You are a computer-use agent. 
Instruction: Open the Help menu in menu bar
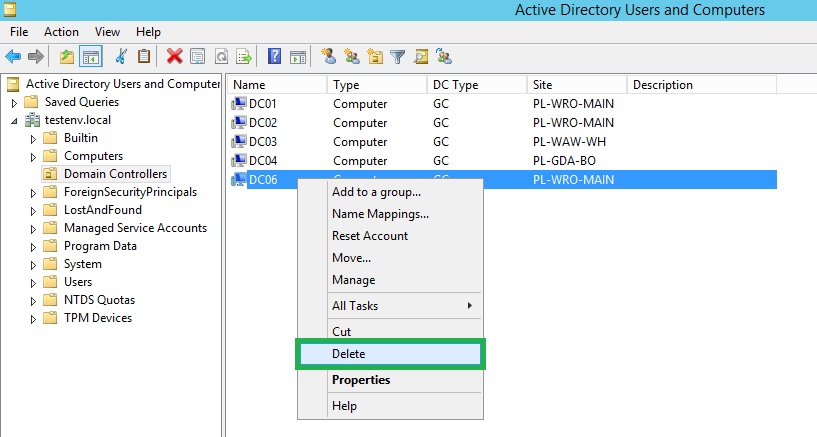tap(148, 32)
